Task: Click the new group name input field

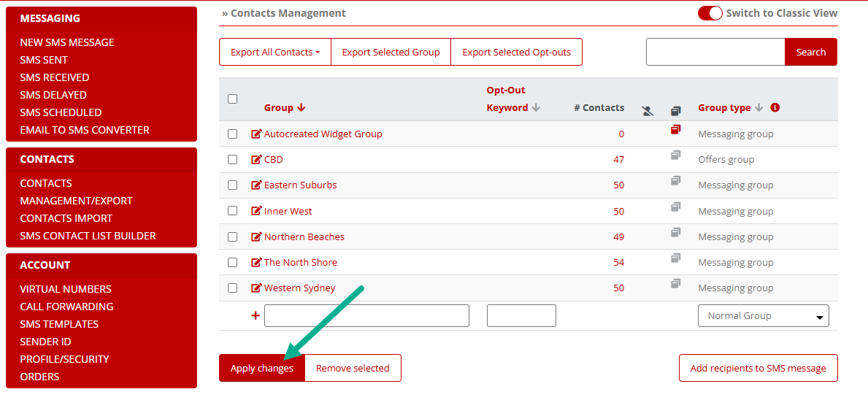Action: [366, 316]
